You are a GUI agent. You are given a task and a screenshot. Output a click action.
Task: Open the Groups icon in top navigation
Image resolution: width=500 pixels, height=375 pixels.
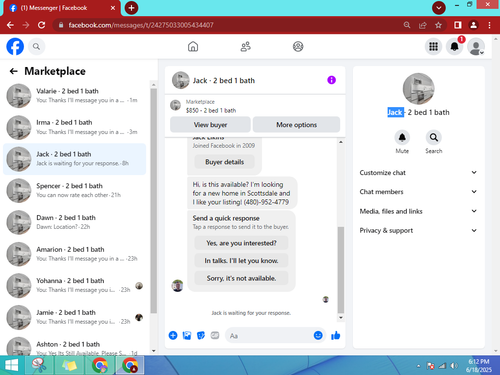(x=298, y=47)
